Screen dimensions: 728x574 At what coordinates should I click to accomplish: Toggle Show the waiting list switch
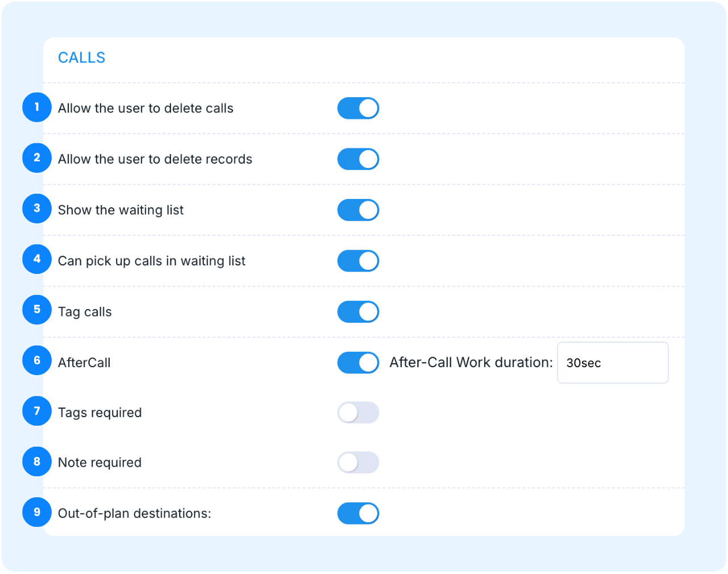tap(358, 210)
